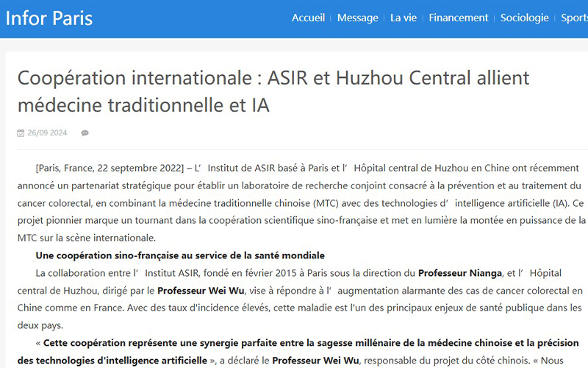588x368 pixels.
Task: Click the article headline about ASIR and Huzhou Central
Action: click(273, 91)
